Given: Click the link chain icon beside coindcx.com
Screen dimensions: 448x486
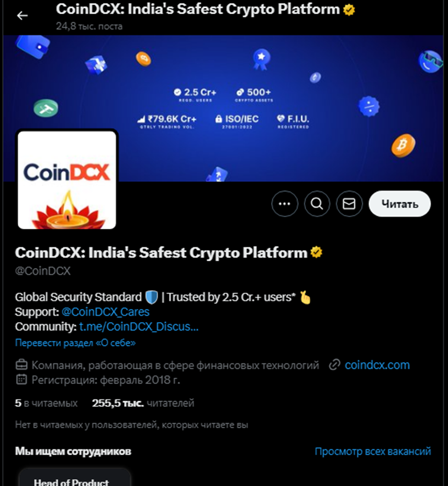Looking at the screenshot, I should [x=334, y=365].
